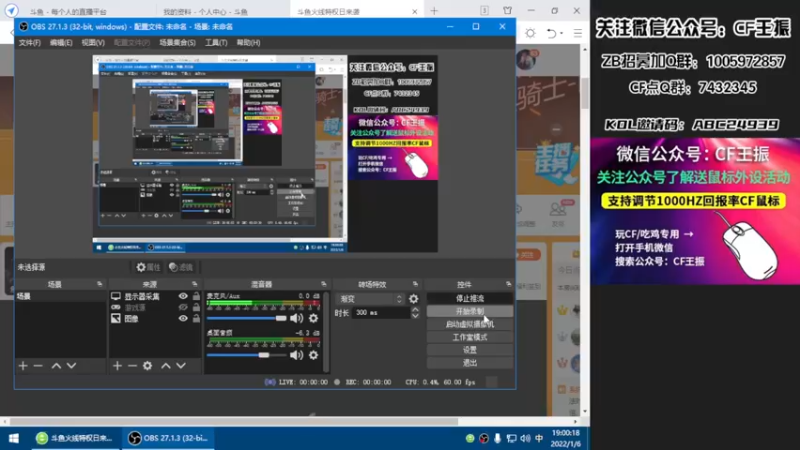
Task: Adjust 桌面音频 volume slider
Action: pos(246,355)
